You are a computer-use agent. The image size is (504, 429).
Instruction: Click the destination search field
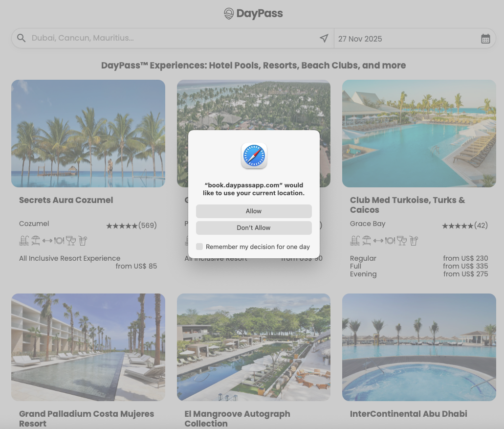point(174,38)
